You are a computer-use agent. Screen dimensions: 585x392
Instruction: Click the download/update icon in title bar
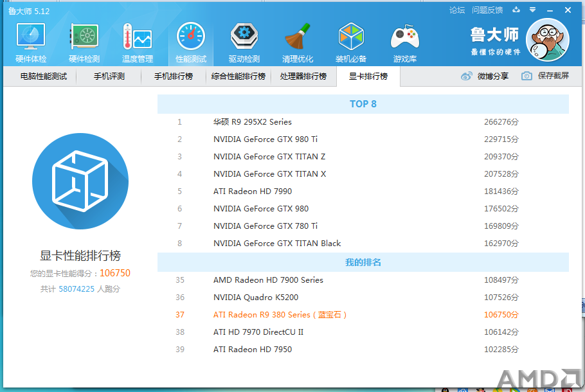click(x=516, y=10)
